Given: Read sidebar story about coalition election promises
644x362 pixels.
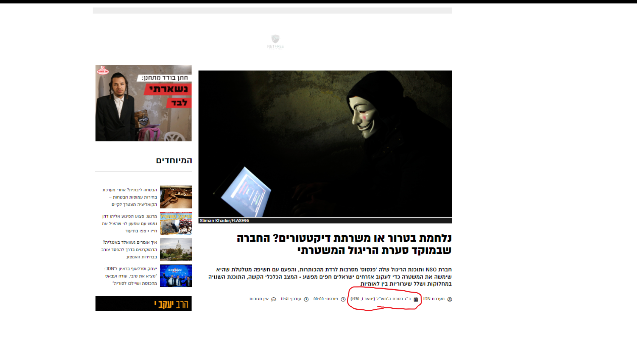Looking at the screenshot, I should click(130, 197).
